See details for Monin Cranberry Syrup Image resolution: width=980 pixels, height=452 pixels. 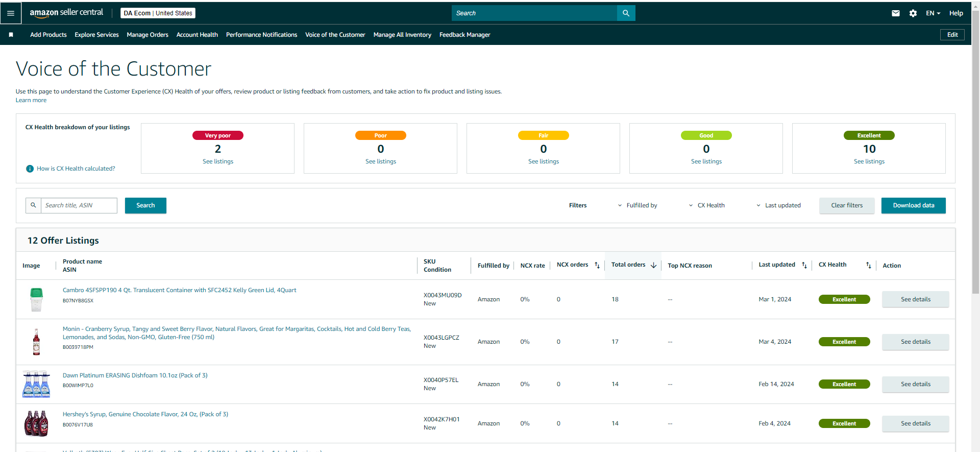pyautogui.click(x=916, y=342)
